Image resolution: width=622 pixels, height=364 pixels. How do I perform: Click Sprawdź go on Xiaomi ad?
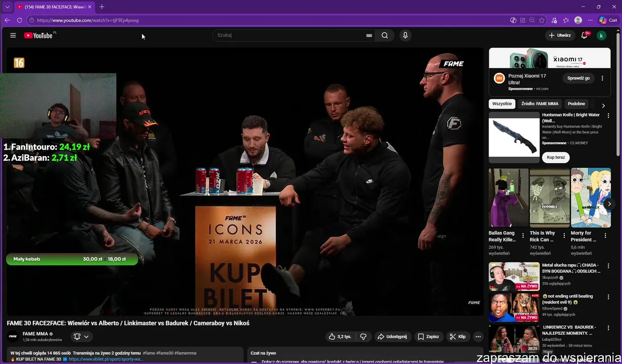click(x=578, y=78)
